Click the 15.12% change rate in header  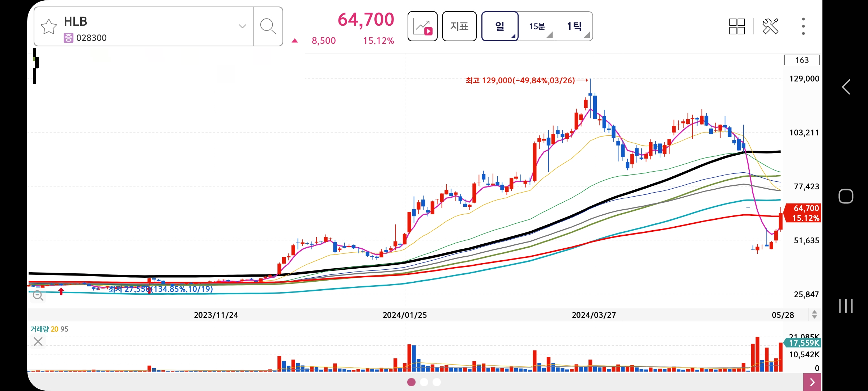[378, 41]
